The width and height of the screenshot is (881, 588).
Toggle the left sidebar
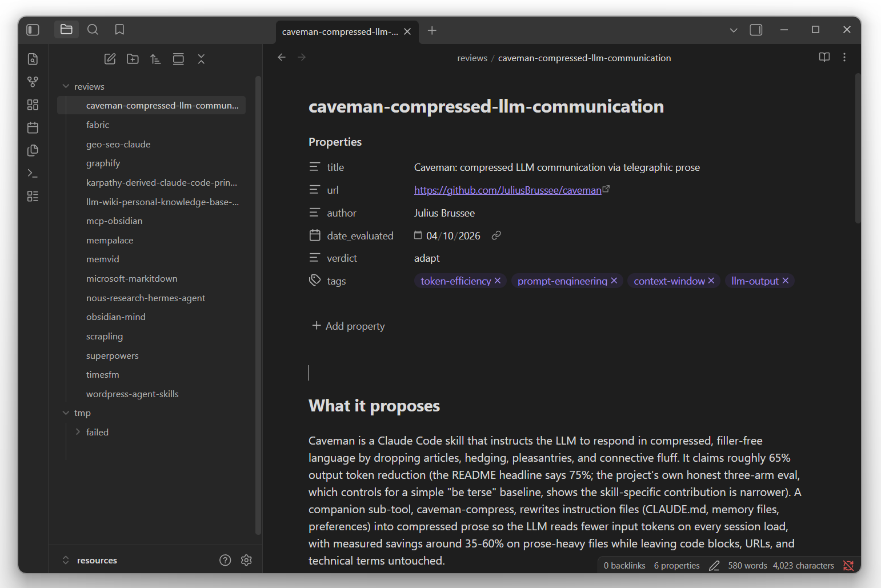pos(33,30)
